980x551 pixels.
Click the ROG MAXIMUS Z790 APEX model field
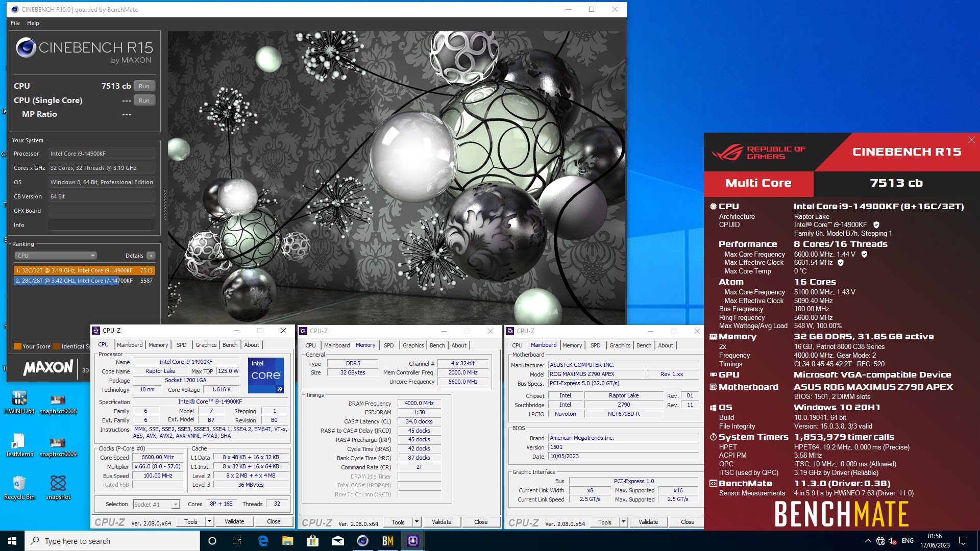[596, 374]
